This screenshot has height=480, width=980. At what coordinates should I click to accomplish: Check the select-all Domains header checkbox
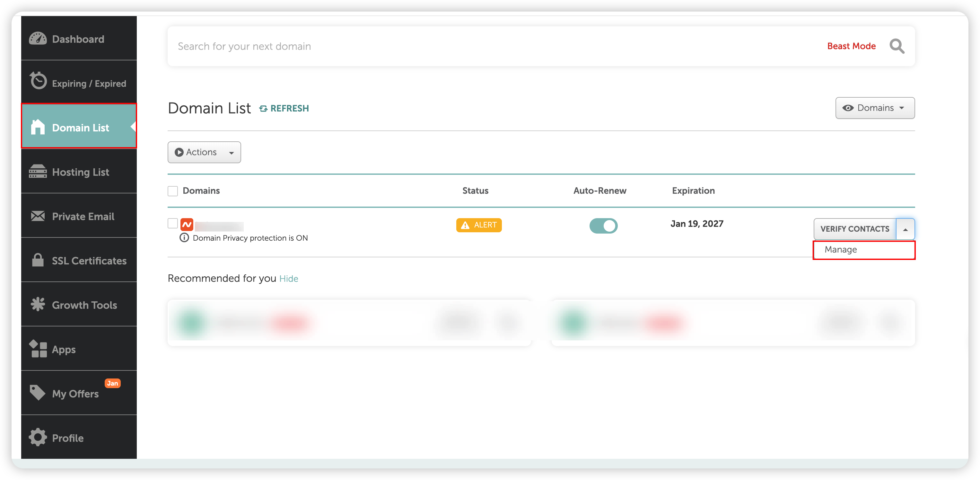pyautogui.click(x=173, y=191)
